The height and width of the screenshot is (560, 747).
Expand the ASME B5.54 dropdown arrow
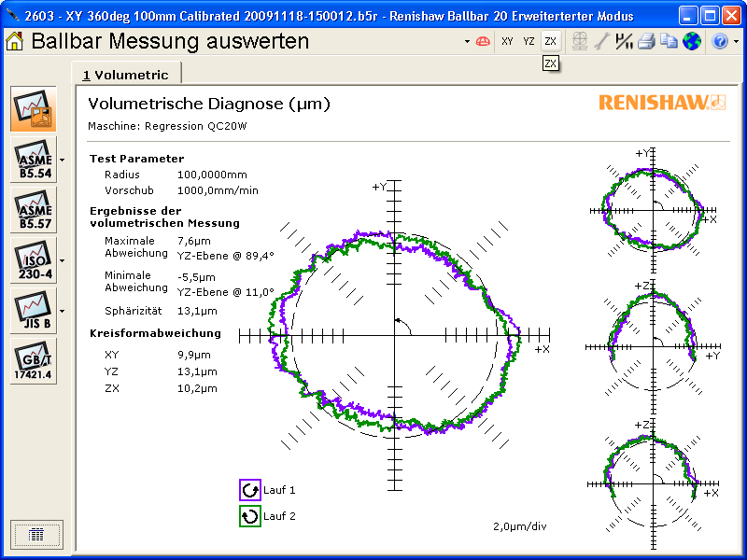62,160
